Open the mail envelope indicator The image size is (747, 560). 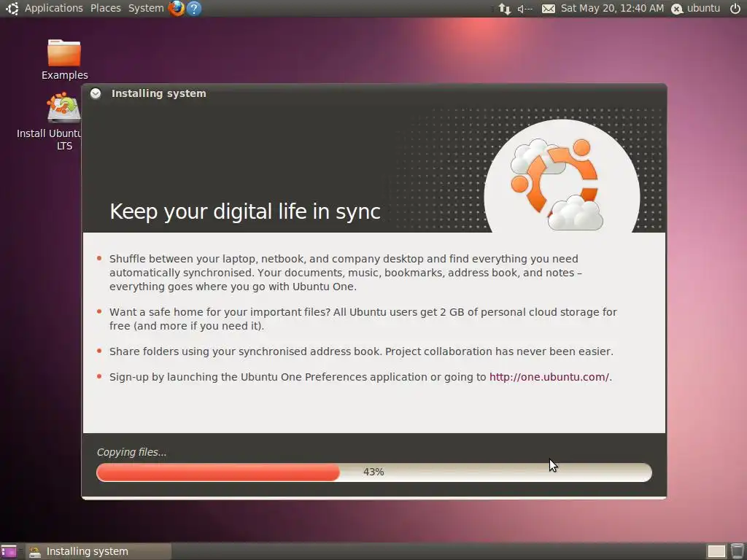[x=549, y=9]
